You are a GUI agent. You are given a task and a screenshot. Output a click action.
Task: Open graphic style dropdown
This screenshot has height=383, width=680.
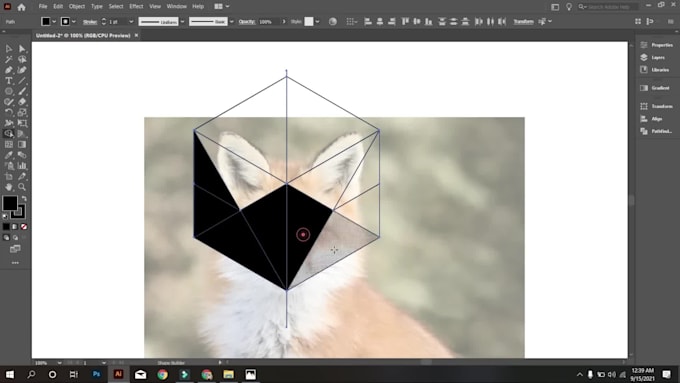317,21
